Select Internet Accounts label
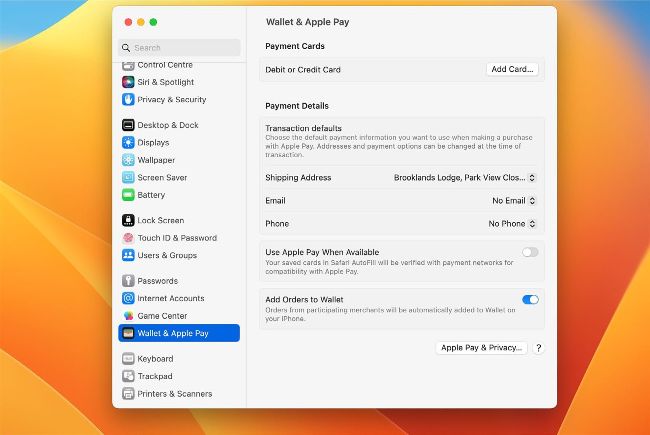Screen dimensions: 650x435 [x=171, y=298]
